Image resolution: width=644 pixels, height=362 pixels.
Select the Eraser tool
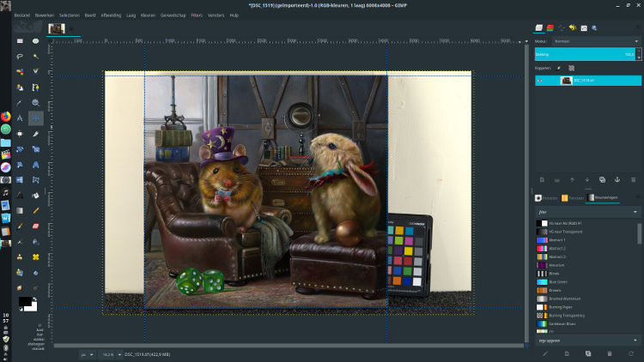tap(36, 226)
